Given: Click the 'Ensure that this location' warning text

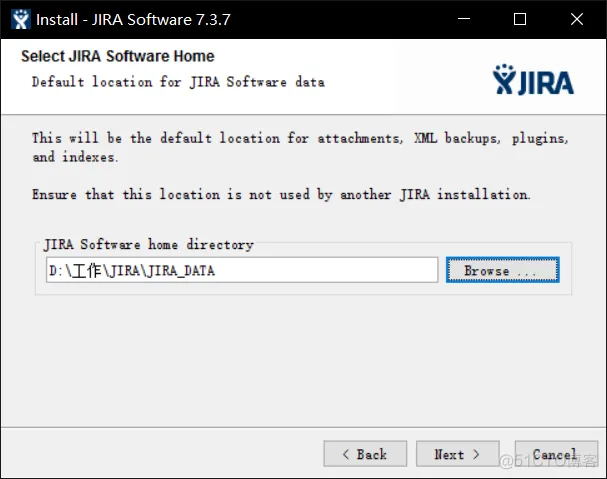Looking at the screenshot, I should 281,194.
